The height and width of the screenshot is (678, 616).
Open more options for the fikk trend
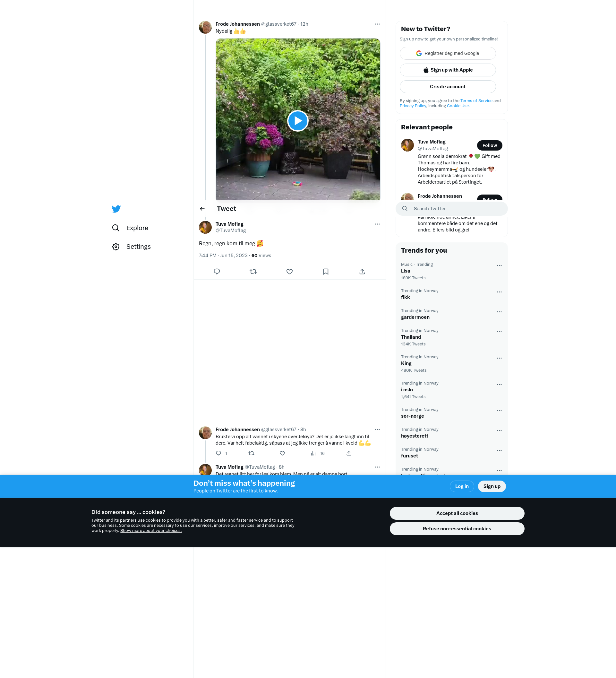[499, 292]
